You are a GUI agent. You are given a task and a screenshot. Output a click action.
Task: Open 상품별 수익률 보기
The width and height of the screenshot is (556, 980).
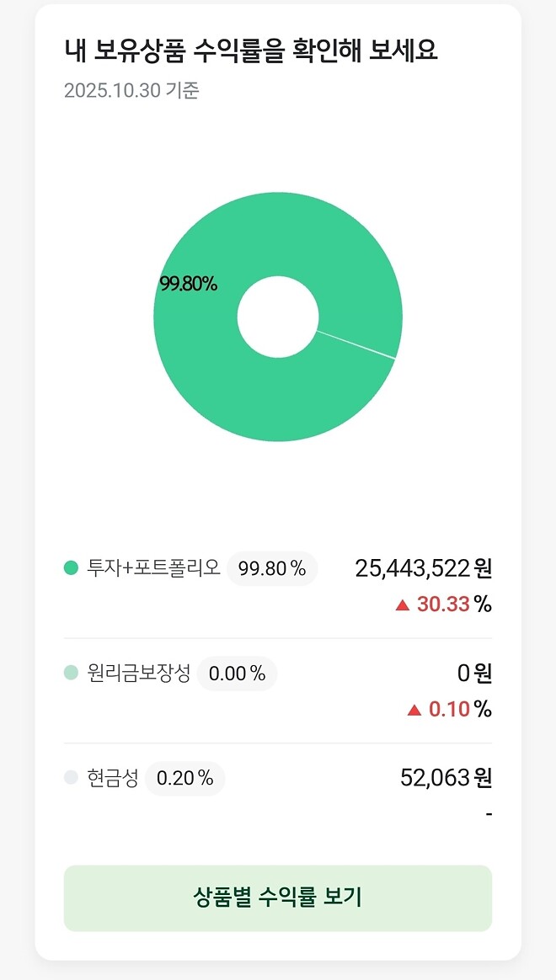[x=278, y=898]
